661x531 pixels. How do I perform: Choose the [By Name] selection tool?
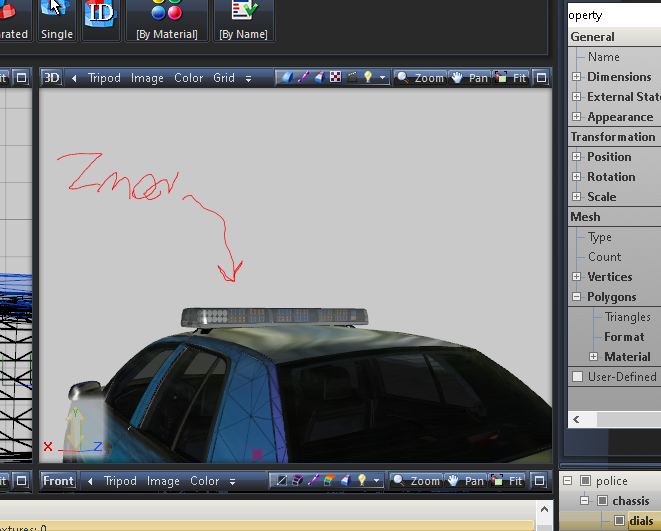pyautogui.click(x=244, y=20)
